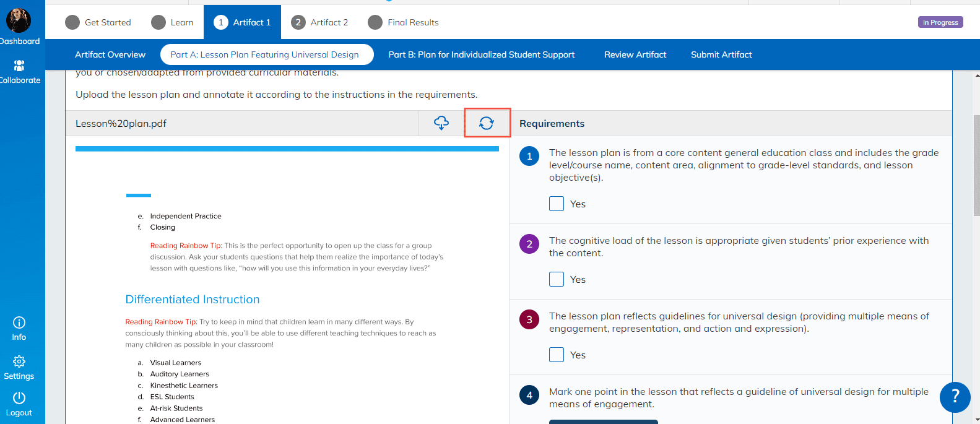Open the Final Results step
This screenshot has height=424, width=980.
(403, 22)
